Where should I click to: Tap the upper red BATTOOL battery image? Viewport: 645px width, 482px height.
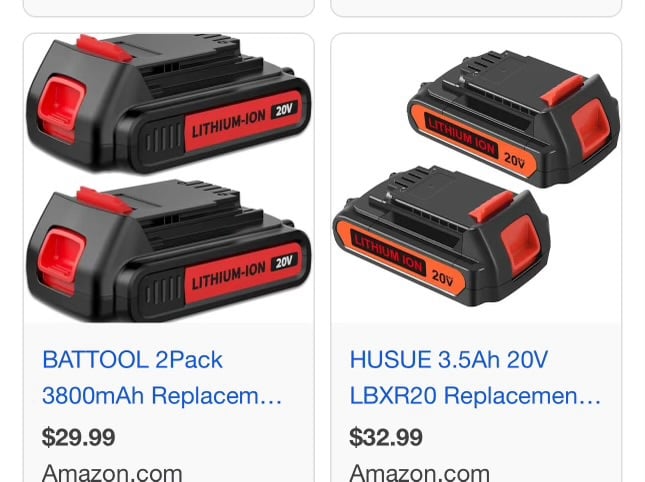tap(168, 103)
